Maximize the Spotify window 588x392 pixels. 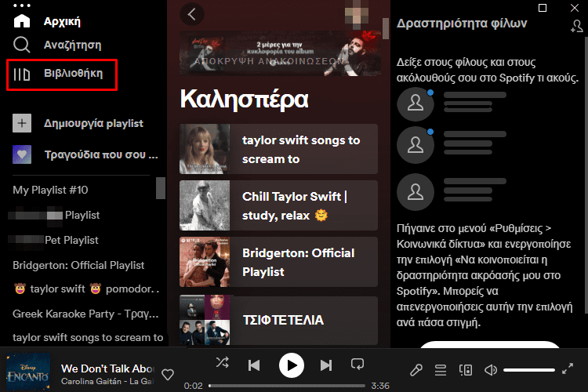(x=543, y=8)
